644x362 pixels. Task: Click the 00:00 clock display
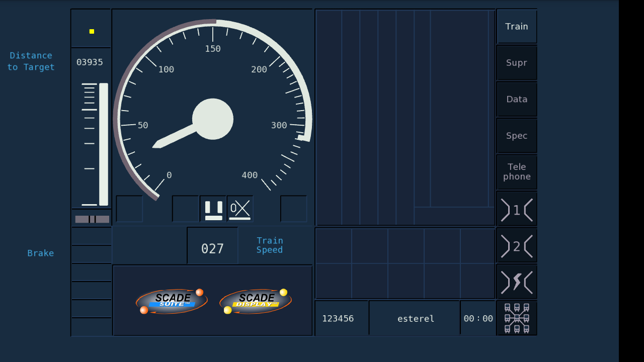pos(478,319)
